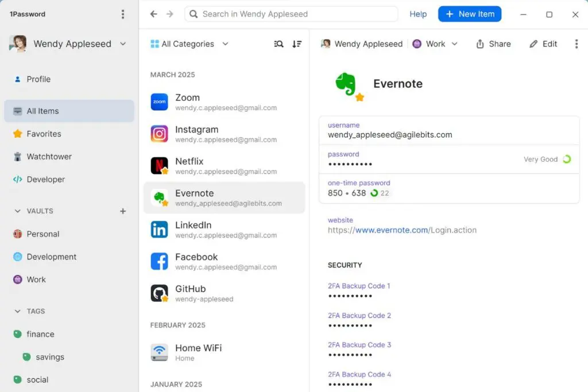Collapse the TAGS section
588x392 pixels.
tap(17, 311)
